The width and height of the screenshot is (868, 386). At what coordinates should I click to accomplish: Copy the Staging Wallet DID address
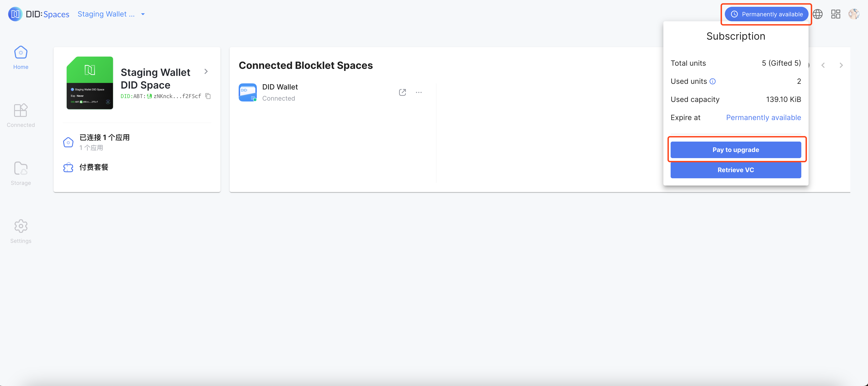pyautogui.click(x=208, y=96)
